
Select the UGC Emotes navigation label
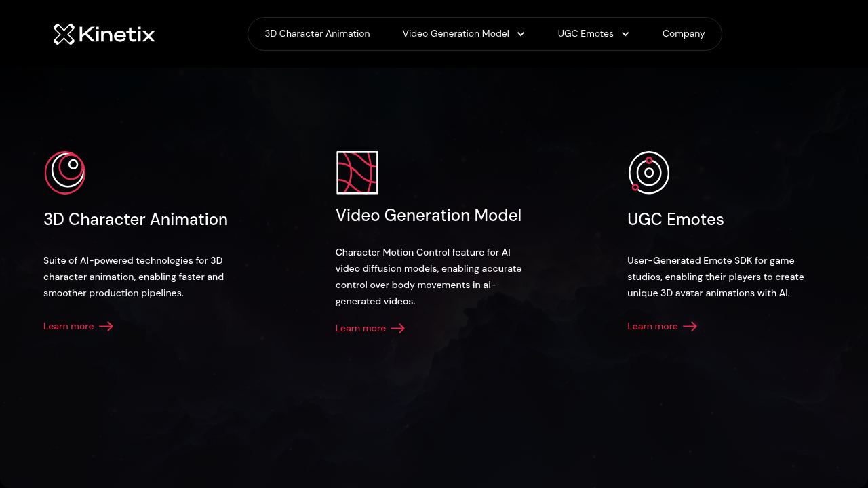(585, 33)
